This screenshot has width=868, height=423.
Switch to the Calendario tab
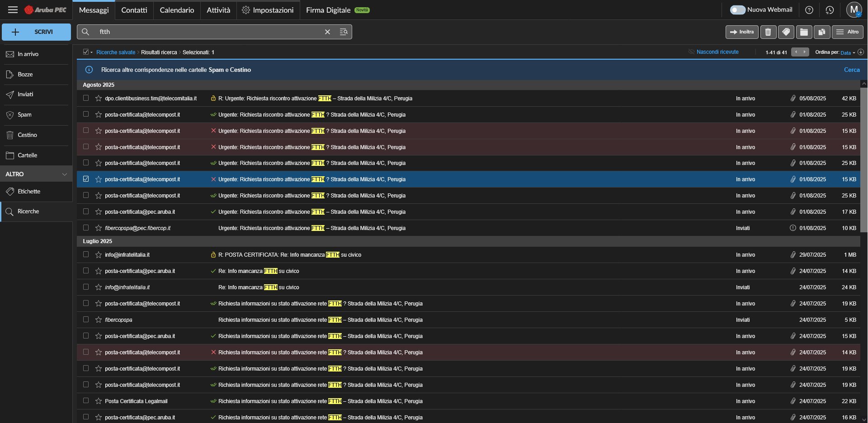[177, 10]
